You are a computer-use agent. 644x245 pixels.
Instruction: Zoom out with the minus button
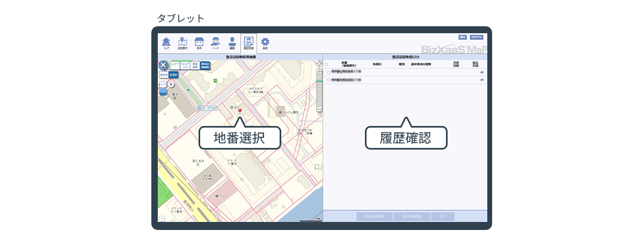click(320, 109)
